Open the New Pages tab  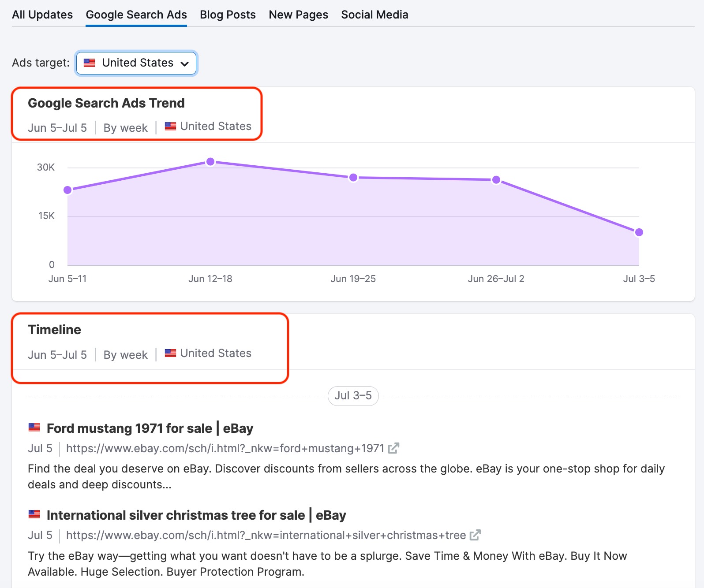[x=298, y=15]
